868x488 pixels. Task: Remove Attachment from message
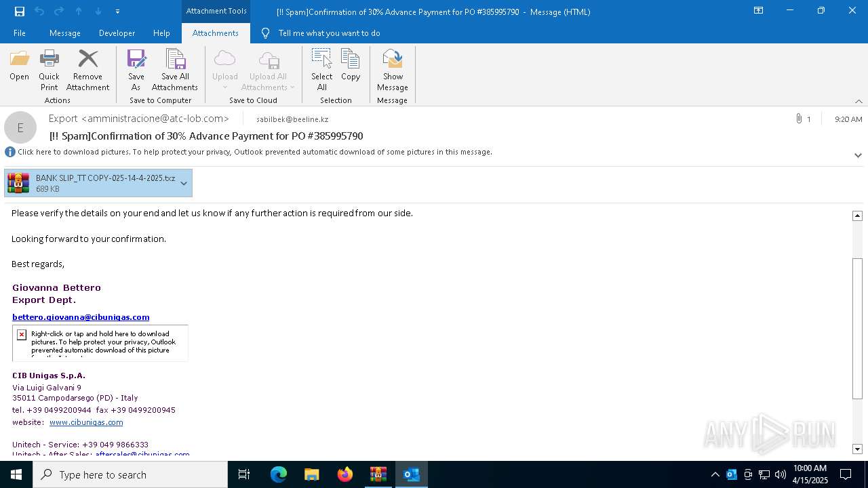click(87, 70)
